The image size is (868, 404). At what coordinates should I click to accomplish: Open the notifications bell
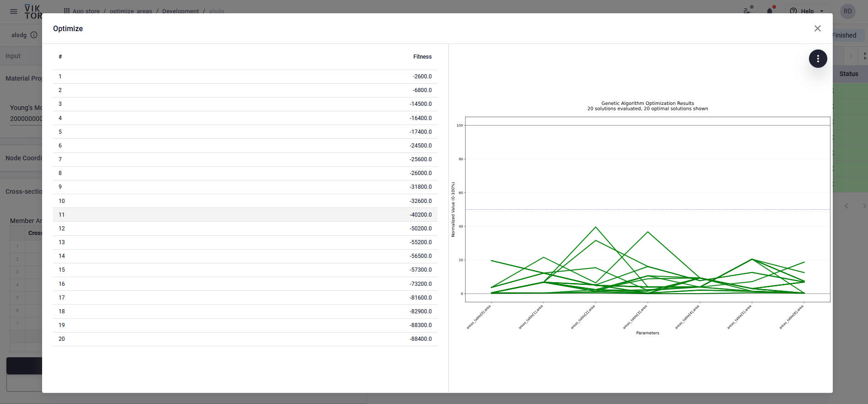[770, 11]
